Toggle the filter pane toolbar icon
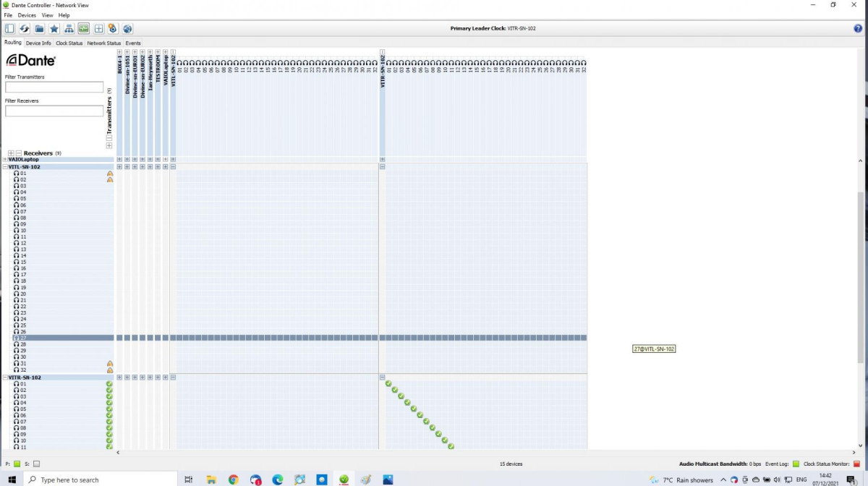This screenshot has height=486, width=868. coord(9,28)
